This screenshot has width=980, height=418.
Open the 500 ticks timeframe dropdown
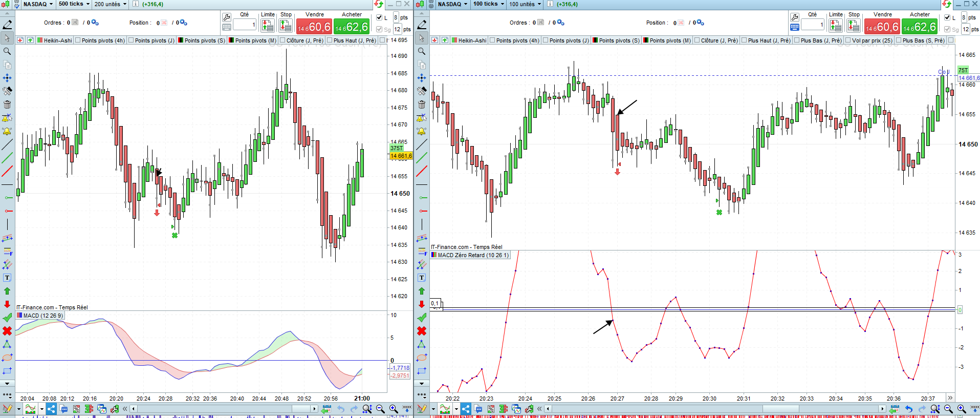(x=74, y=4)
